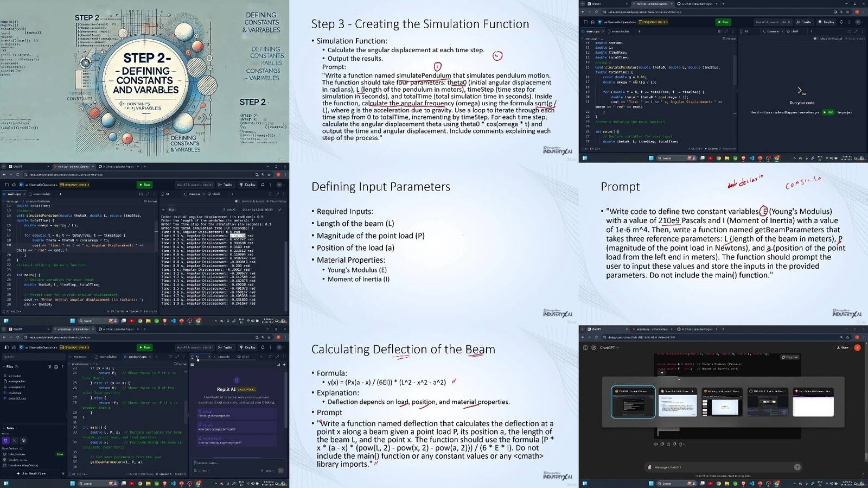Screen dimensions: 868x488
Task: Open the hamburger menu in the Replit AI panel
Action: pyautogui.click(x=192, y=364)
